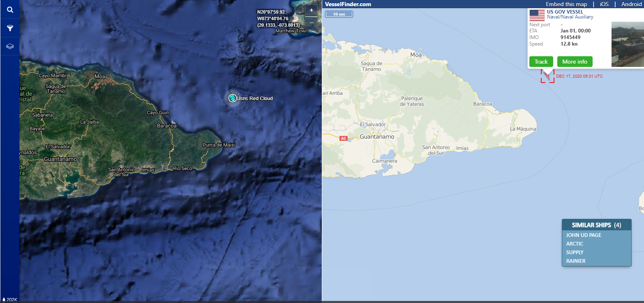Screen dimensions: 644x303
Task: Open the iOS app link
Action: click(604, 4)
